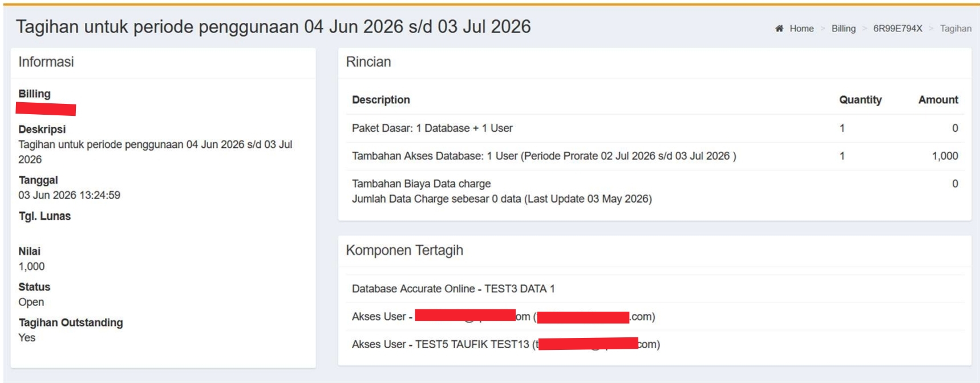Click the Tanggal date 03 Jun 2026 13:24:59
980x383 pixels.
[x=69, y=195]
